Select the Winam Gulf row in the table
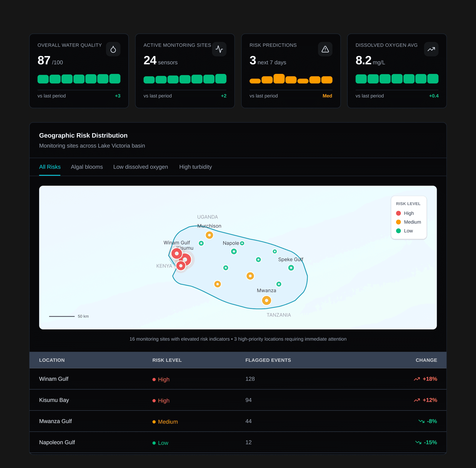Image resolution: width=476 pixels, height=468 pixels. point(54,379)
